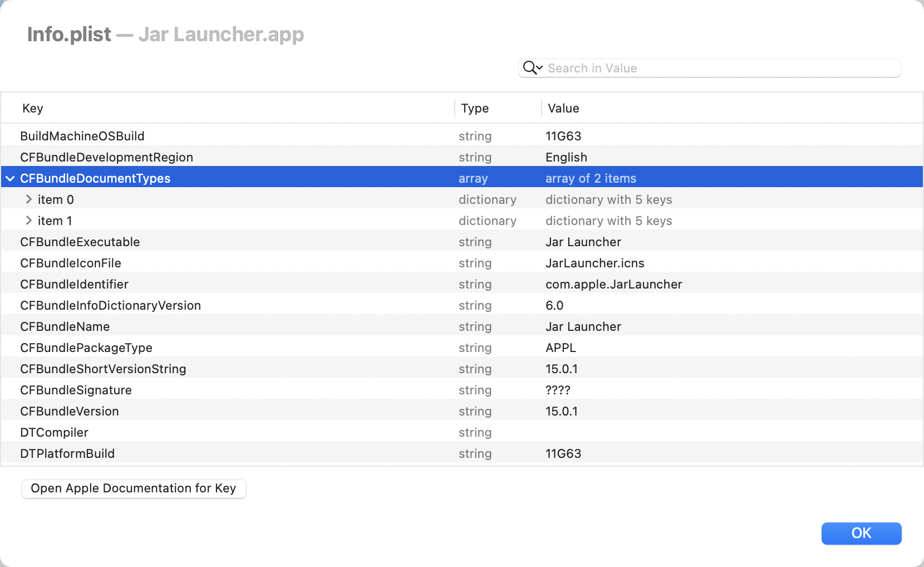Select the CFBundleInfoDictionaryVersion row

pyautogui.click(x=110, y=306)
